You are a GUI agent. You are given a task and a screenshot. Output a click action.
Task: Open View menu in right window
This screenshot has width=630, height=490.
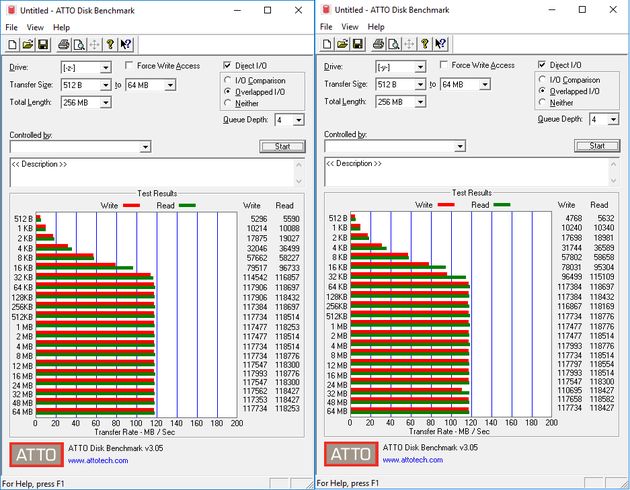tap(350, 27)
